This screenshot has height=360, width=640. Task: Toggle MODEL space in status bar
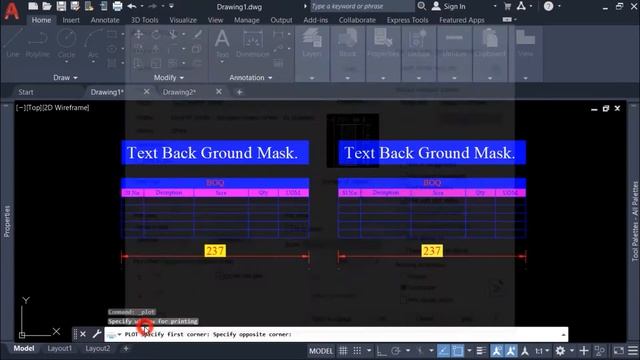tap(321, 351)
